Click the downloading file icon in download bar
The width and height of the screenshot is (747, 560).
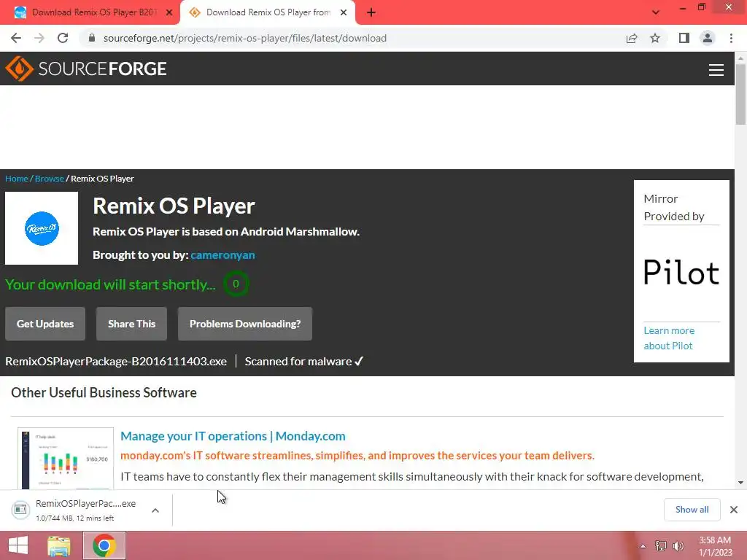20,510
